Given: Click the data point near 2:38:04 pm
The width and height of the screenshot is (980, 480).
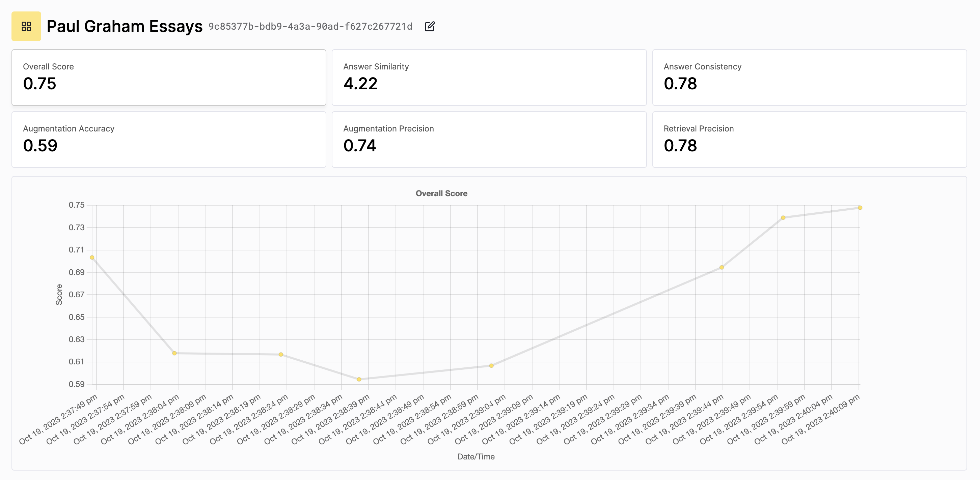Looking at the screenshot, I should point(174,353).
